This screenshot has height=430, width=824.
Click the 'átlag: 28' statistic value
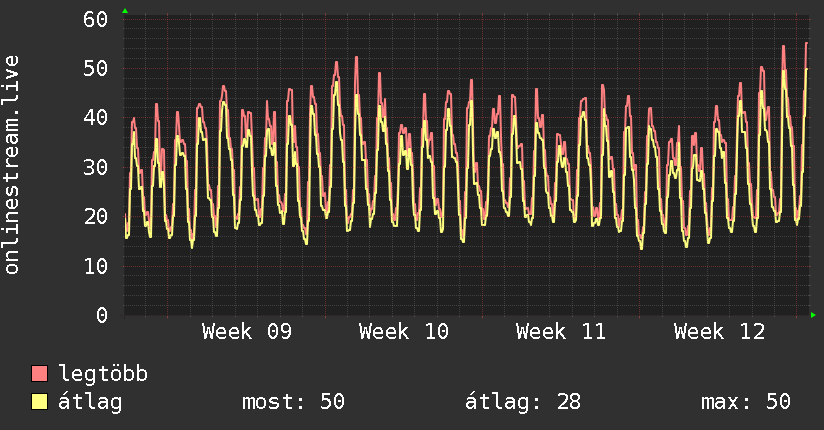pos(523,402)
